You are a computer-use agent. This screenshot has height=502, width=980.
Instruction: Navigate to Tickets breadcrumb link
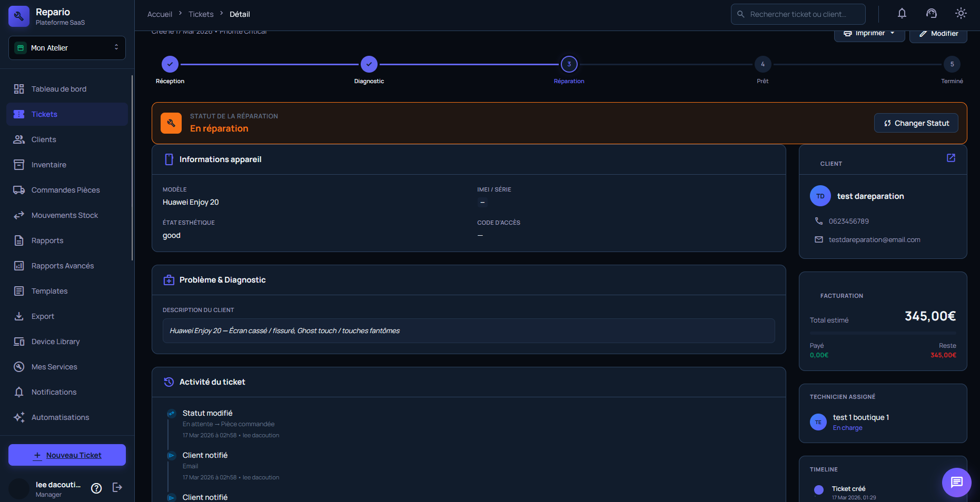click(201, 14)
